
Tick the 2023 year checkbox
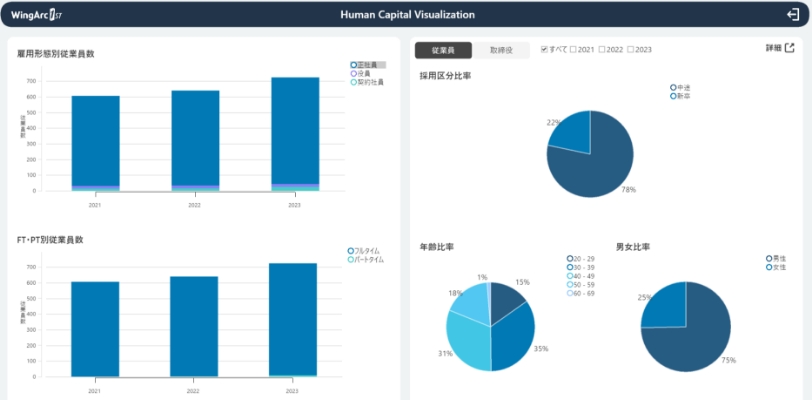tap(631, 49)
